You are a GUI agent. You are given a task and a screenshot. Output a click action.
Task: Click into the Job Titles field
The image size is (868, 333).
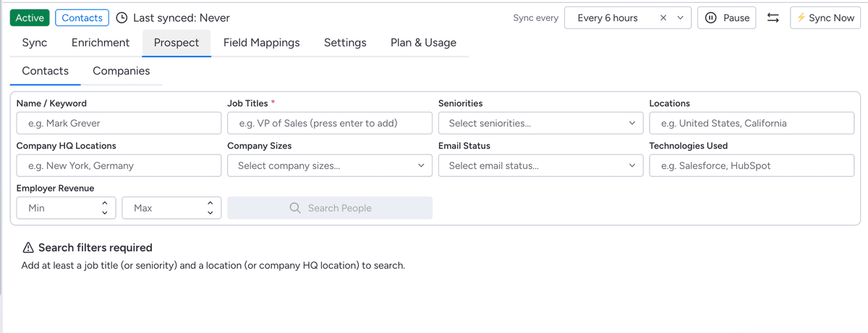(x=330, y=124)
